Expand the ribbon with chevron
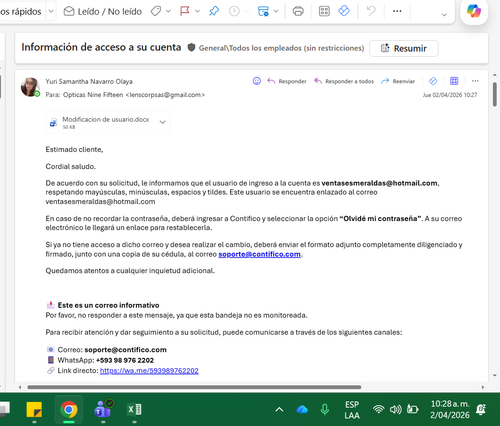 pyautogui.click(x=444, y=15)
